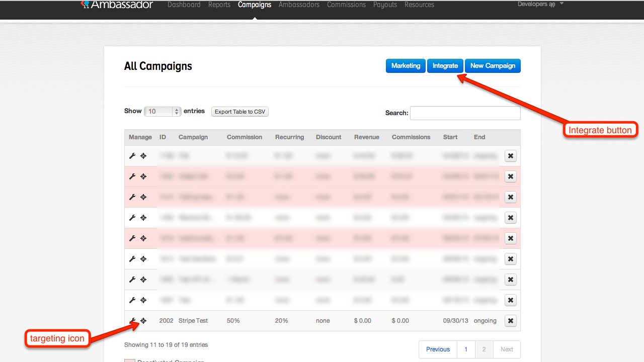Sort by the Discount column header
Screen dimensions: 644x362
pos(329,137)
